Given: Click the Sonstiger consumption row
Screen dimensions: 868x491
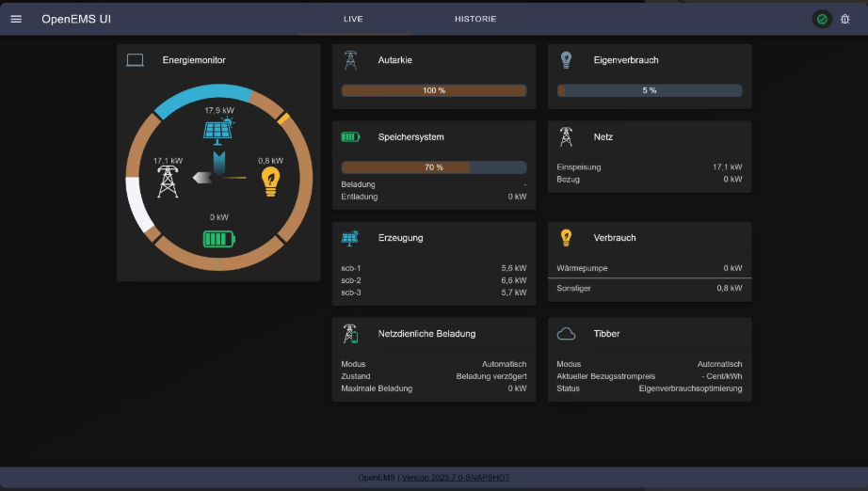Looking at the screenshot, I should click(x=650, y=288).
